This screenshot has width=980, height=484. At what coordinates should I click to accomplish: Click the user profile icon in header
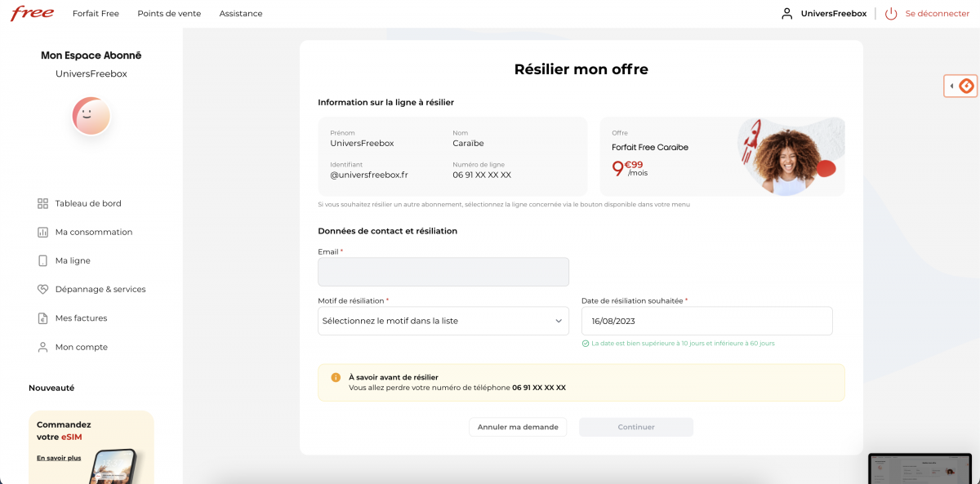click(786, 14)
